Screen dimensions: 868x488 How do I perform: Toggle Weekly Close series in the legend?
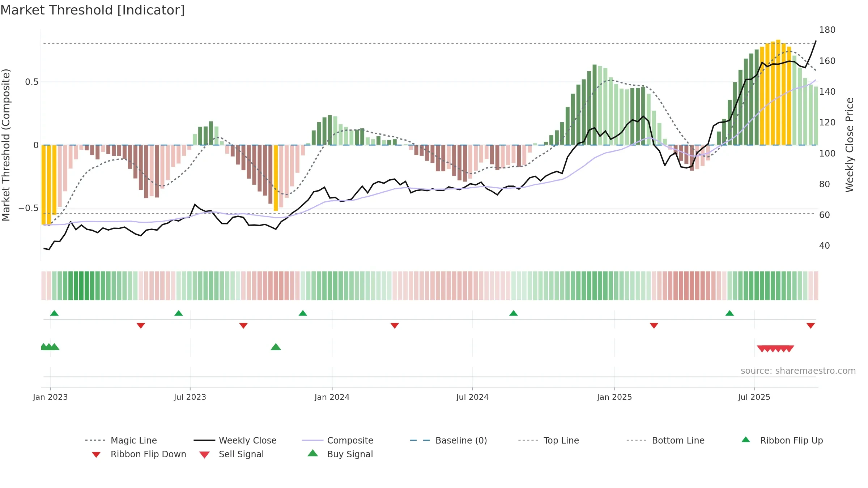tap(235, 440)
